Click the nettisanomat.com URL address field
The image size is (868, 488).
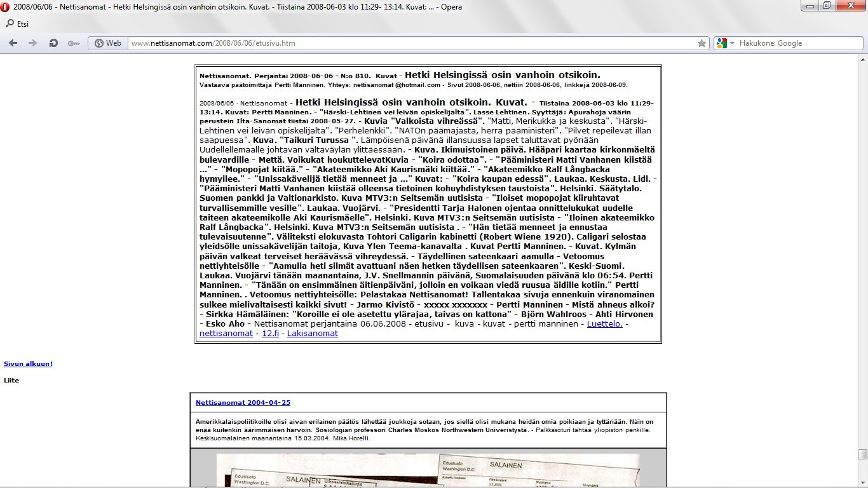(x=407, y=43)
